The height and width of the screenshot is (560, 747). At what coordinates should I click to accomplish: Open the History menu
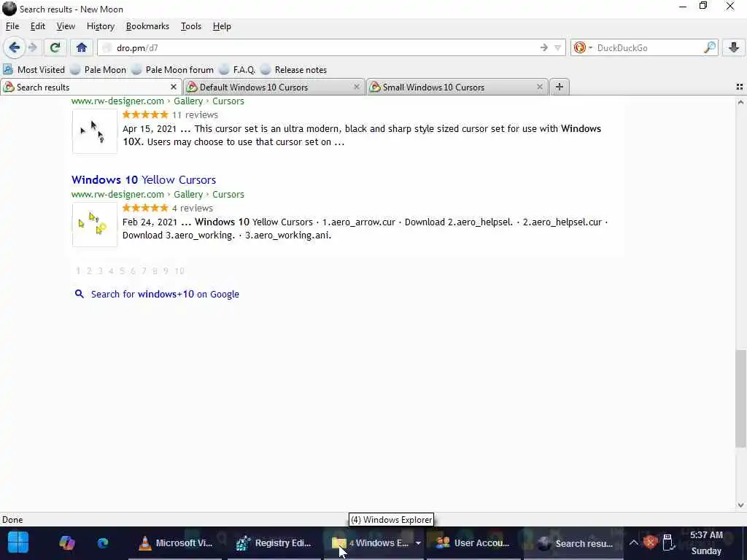tap(101, 26)
